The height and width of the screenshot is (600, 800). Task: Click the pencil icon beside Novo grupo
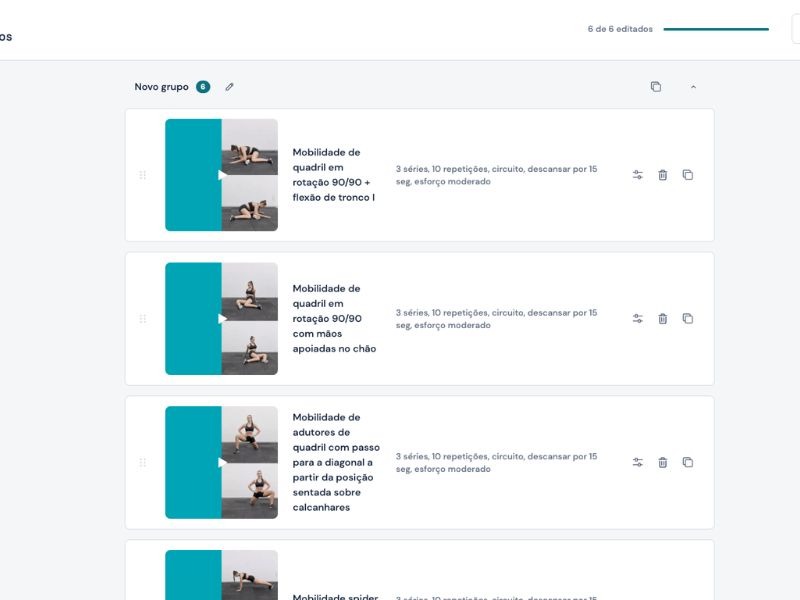coord(229,87)
